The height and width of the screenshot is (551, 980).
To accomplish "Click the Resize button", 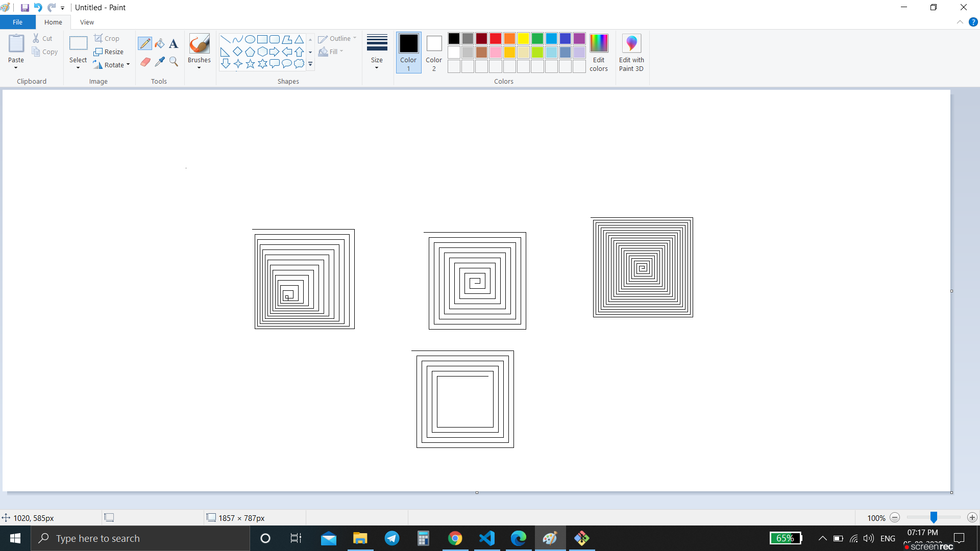I will coord(109,52).
